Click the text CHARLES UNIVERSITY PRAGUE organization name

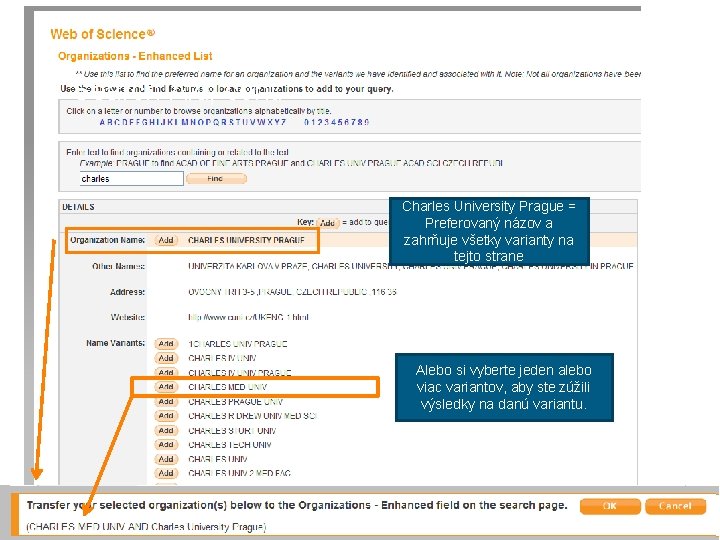click(246, 240)
